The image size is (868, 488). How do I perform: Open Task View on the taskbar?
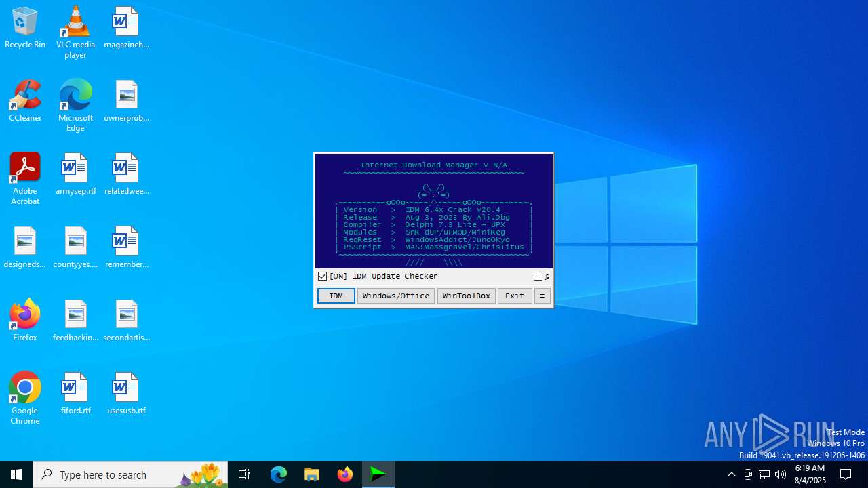244,474
